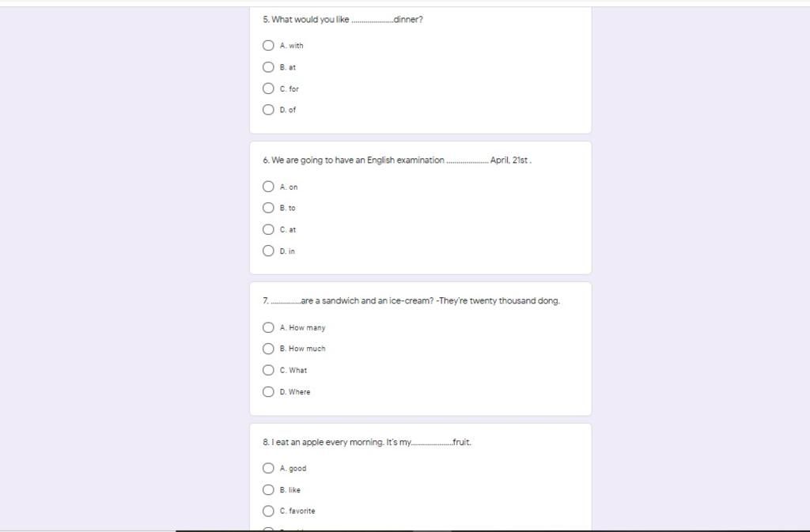
Task: Click question 7 text about sandwich and ice-cream
Action: point(411,301)
